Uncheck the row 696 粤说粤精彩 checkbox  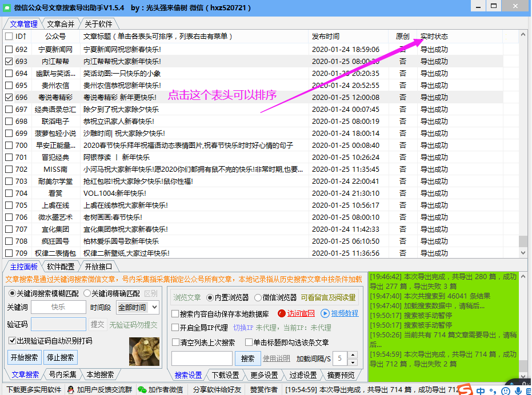pyautogui.click(x=9, y=97)
